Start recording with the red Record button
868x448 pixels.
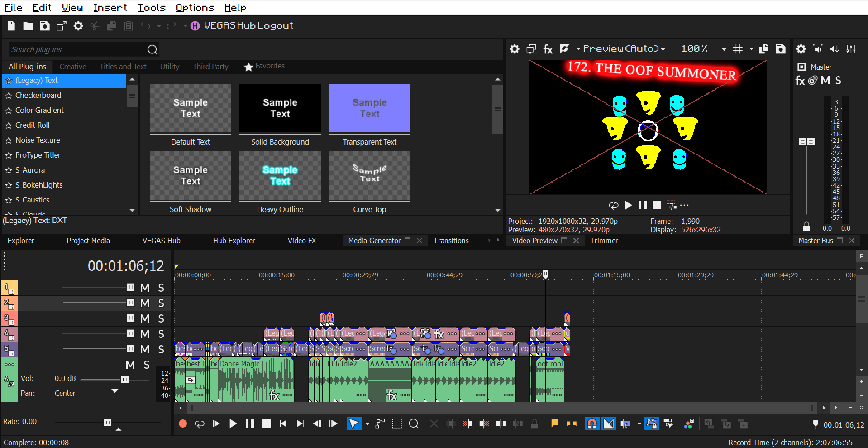pyautogui.click(x=183, y=424)
